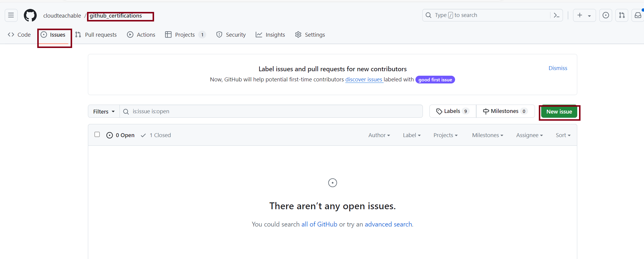Switch to the Pull requests tab
The image size is (644, 259).
tap(96, 35)
